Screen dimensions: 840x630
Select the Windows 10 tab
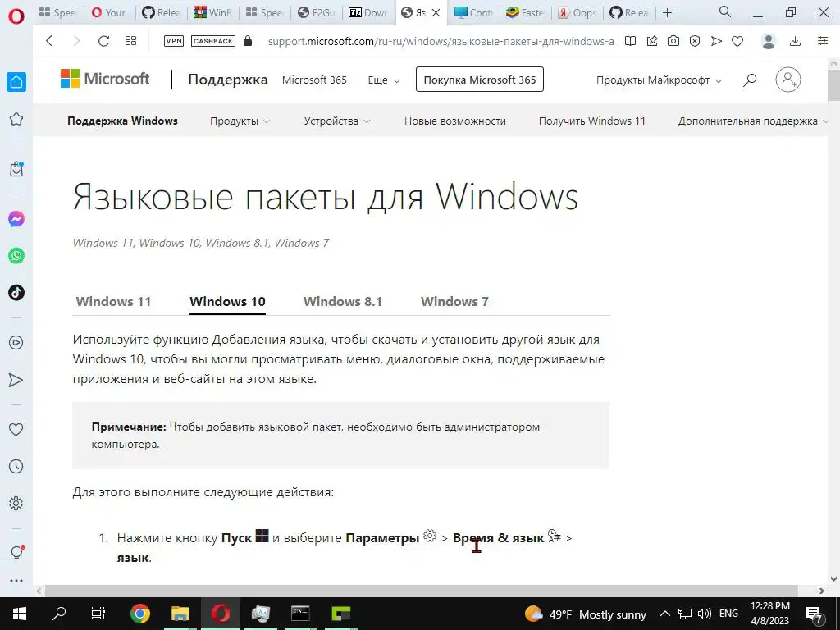[228, 302]
